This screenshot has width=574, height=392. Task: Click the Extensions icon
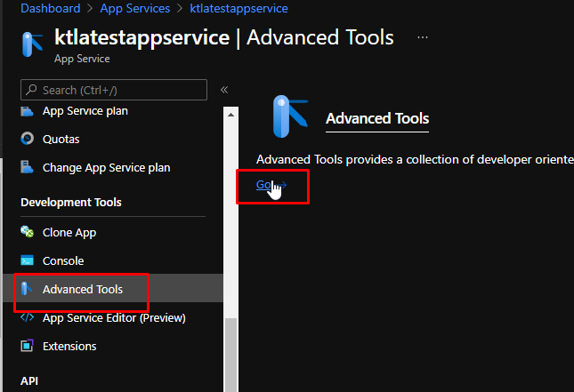27,346
